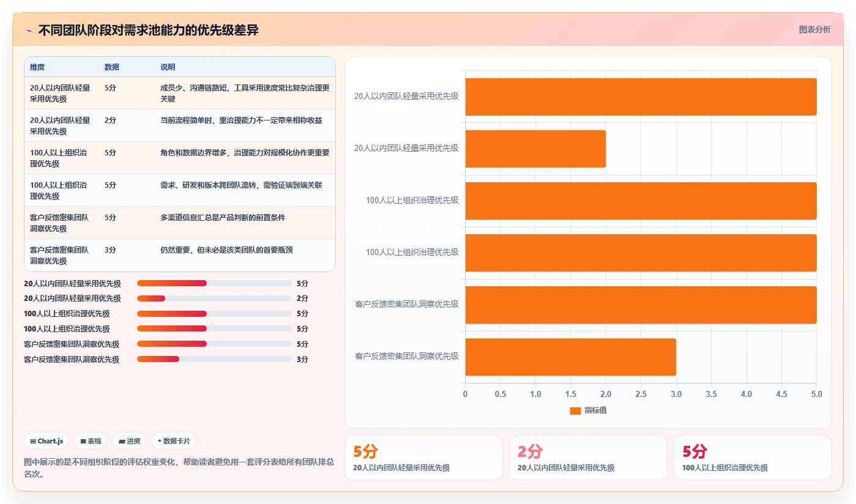Click the chart bar for 20人以内团队 reaching 2.0
Image resolution: width=856 pixels, height=504 pixels.
[535, 149]
